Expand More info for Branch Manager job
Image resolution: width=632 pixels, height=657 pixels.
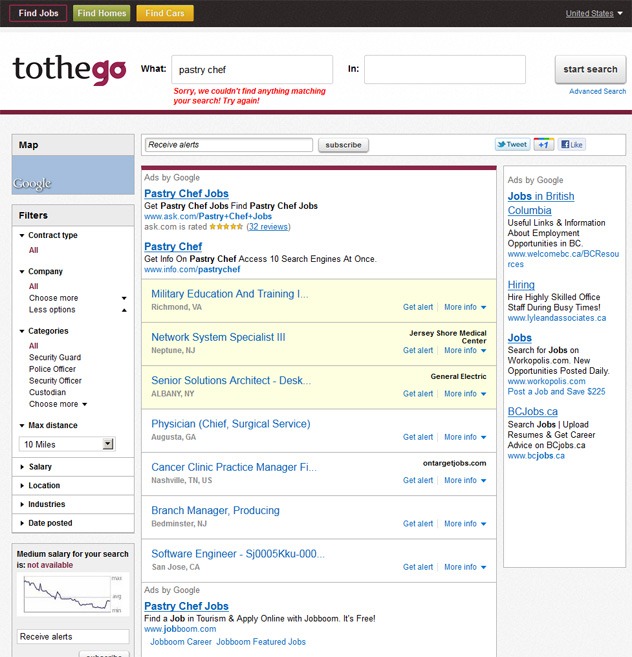point(465,524)
